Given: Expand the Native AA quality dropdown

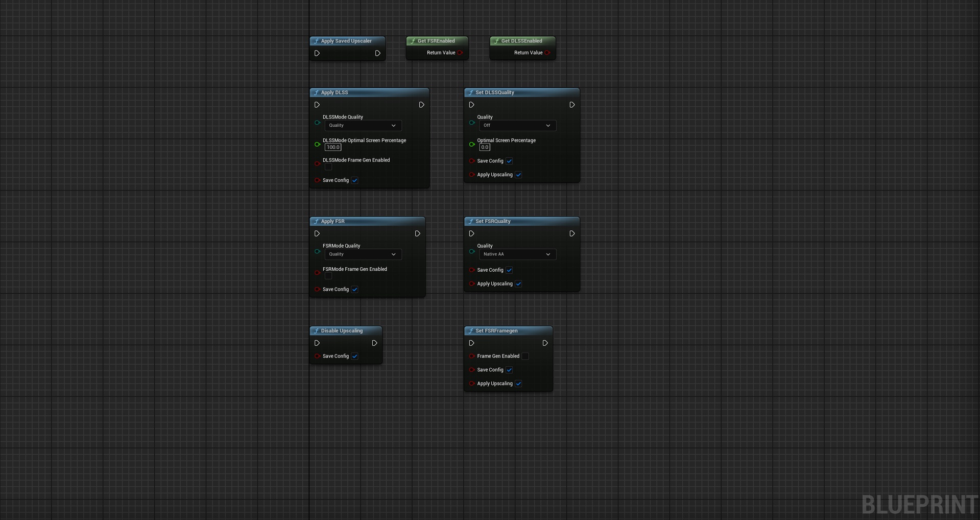Looking at the screenshot, I should coord(517,254).
